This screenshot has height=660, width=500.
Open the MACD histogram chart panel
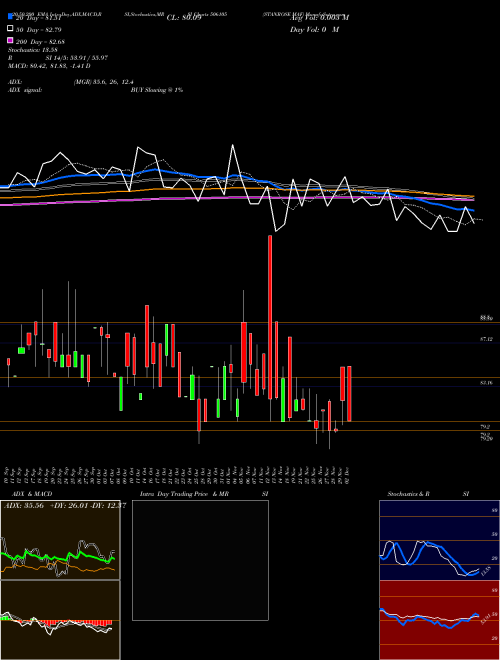pos(60,620)
